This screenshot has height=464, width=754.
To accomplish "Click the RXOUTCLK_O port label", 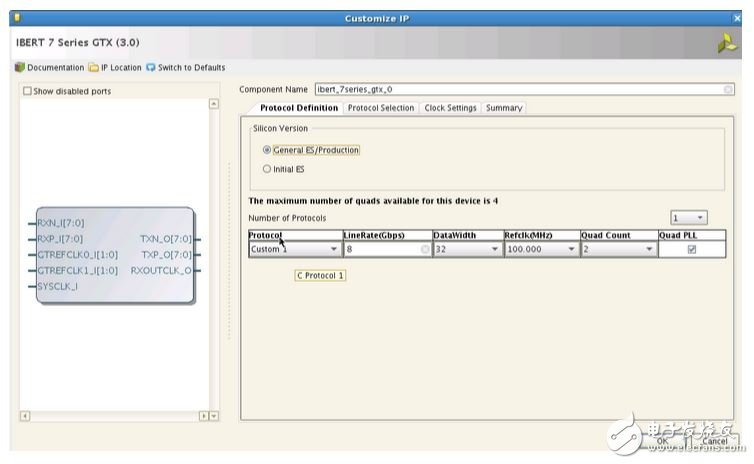I will 161,270.
